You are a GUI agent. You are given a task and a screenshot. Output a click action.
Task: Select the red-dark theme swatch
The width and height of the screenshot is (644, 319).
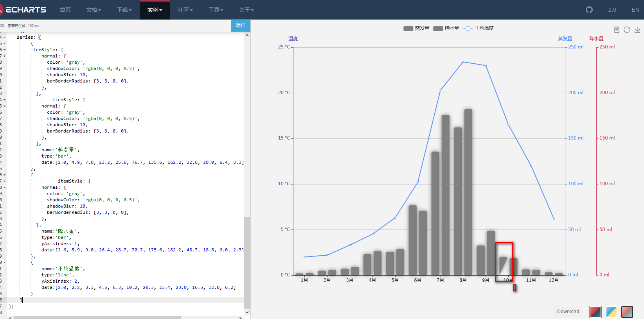(595, 312)
